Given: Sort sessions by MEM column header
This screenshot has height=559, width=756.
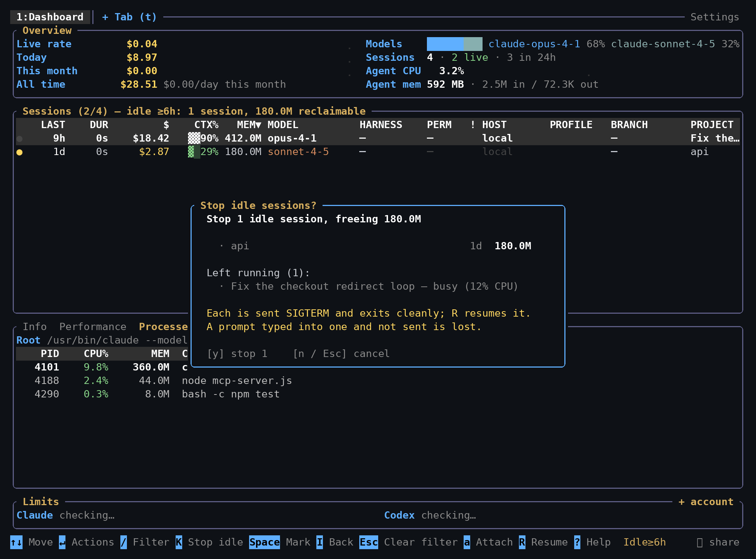Looking at the screenshot, I should (x=249, y=124).
